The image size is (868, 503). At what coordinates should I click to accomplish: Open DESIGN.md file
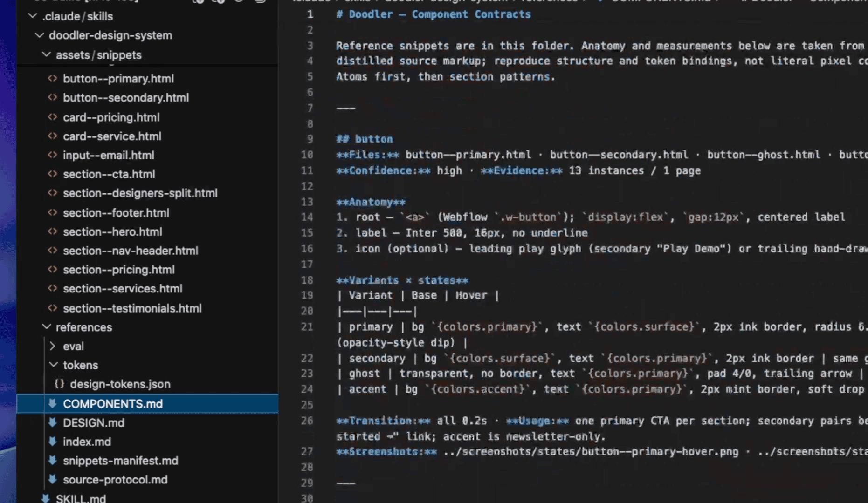click(94, 423)
